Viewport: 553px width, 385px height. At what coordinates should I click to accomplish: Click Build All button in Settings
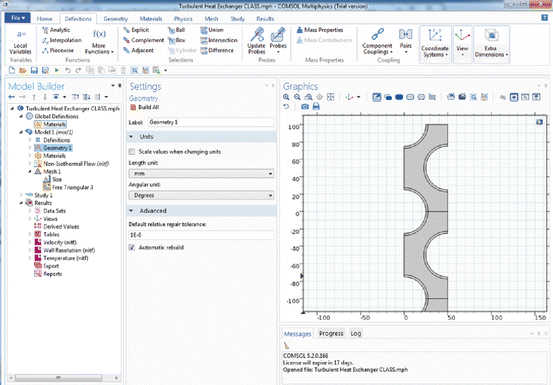click(144, 107)
